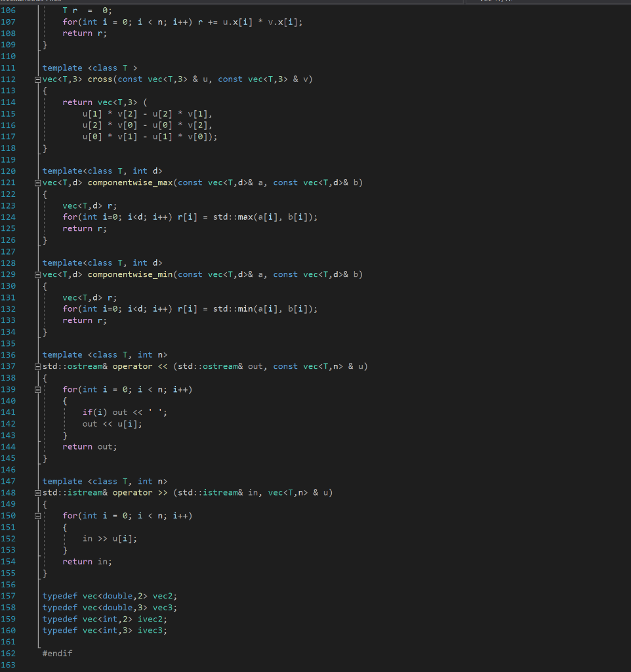Click the function name "cross"

pyautogui.click(x=100, y=79)
